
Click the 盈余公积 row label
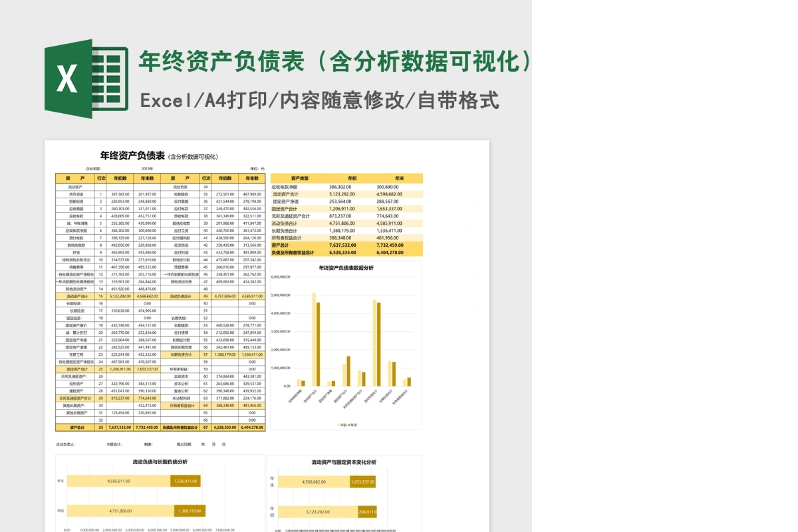(x=181, y=391)
